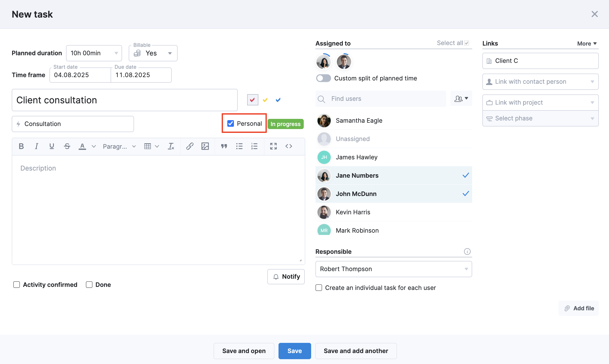Image resolution: width=609 pixels, height=364 pixels.
Task: Insert a blockquote
Action: click(x=224, y=146)
